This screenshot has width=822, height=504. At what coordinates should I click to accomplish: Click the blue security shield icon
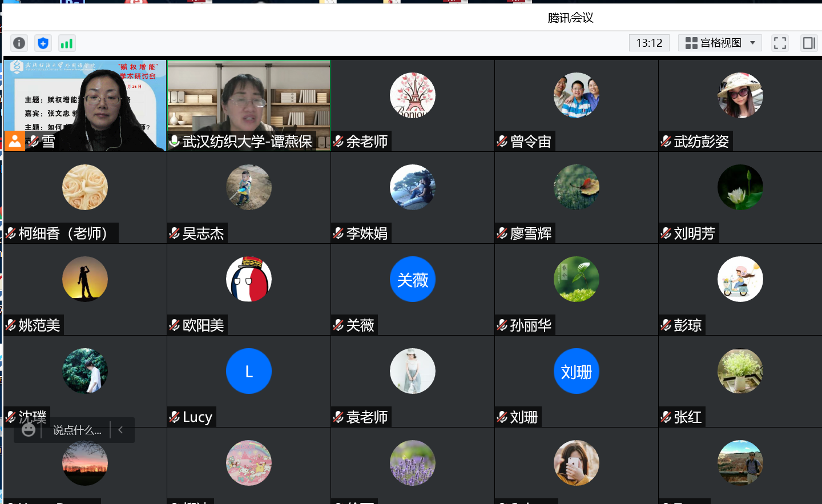pyautogui.click(x=43, y=43)
